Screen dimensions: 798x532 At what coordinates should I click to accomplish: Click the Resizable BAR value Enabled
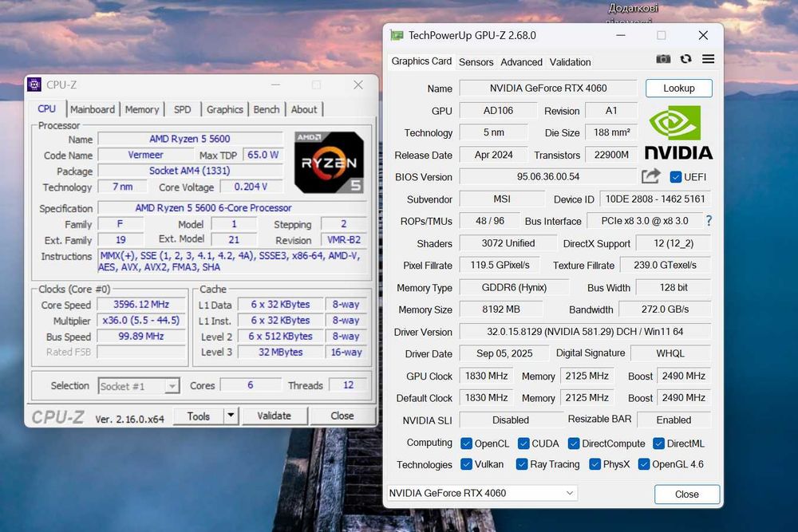pos(674,420)
